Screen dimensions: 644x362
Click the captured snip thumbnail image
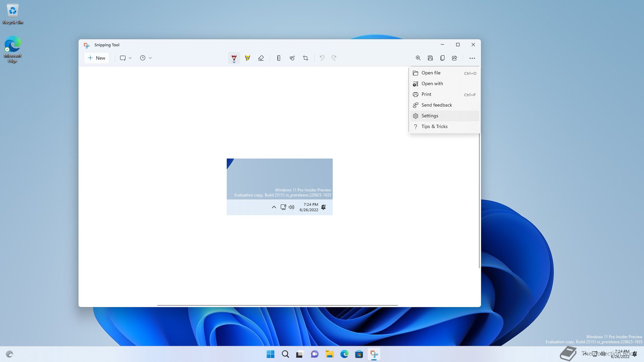point(279,187)
